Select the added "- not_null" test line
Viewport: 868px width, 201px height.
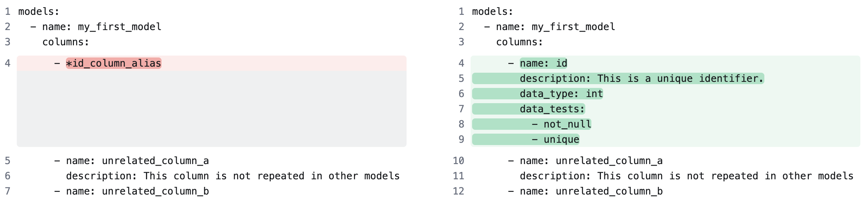562,124
